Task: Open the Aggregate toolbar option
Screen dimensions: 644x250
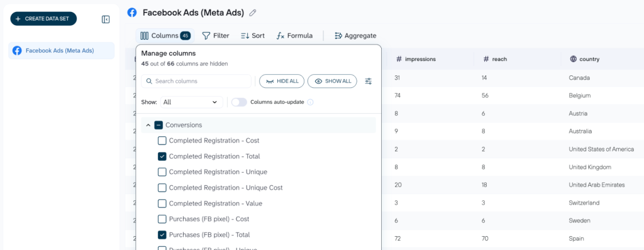Action: click(x=356, y=36)
